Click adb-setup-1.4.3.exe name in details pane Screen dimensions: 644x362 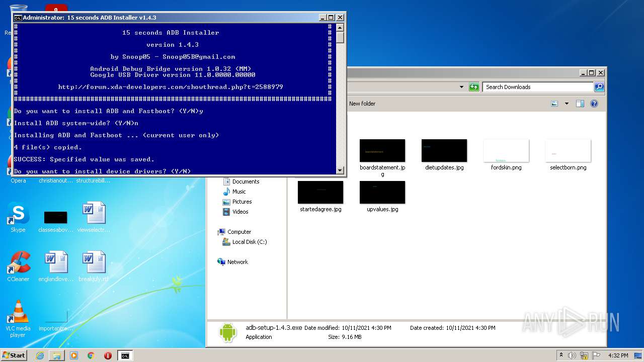(274, 327)
